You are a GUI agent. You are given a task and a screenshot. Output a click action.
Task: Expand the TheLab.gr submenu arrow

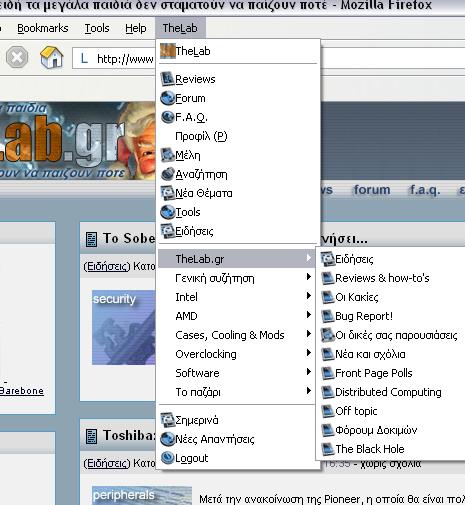click(x=309, y=258)
